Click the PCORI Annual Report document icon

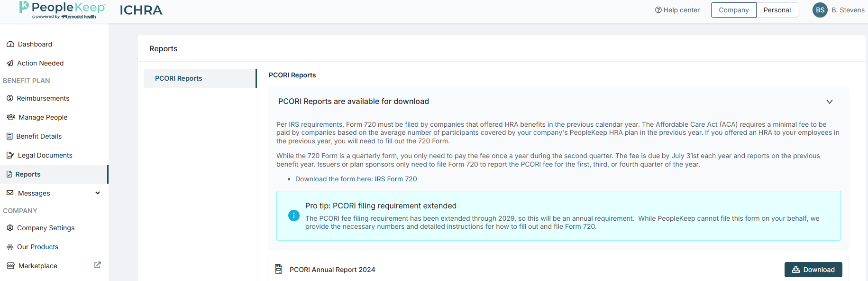[x=279, y=269]
